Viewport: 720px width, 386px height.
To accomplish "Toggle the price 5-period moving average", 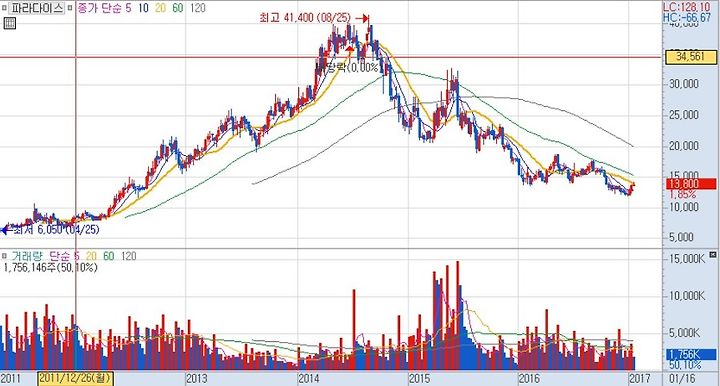I will (x=129, y=8).
